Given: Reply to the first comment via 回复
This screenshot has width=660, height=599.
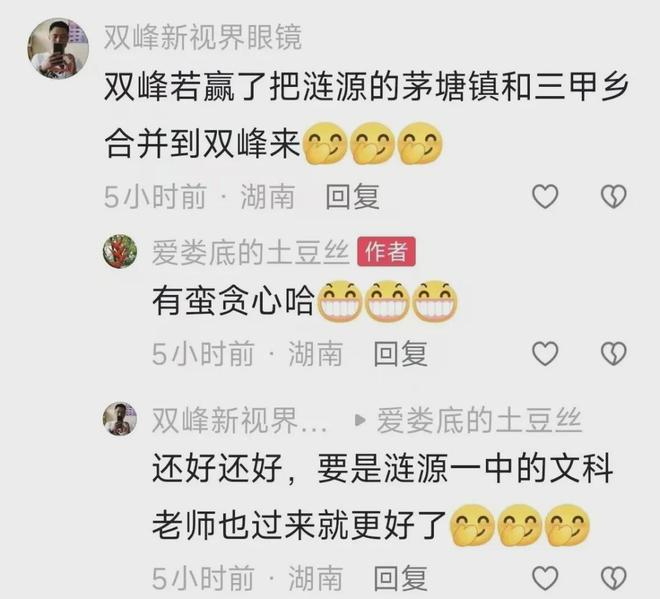Looking at the screenshot, I should (x=353, y=197).
